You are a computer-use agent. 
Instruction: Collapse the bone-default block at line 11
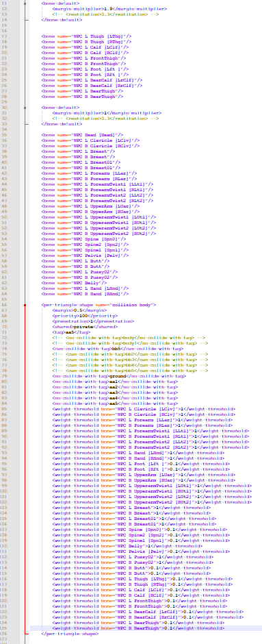pos(25,3)
